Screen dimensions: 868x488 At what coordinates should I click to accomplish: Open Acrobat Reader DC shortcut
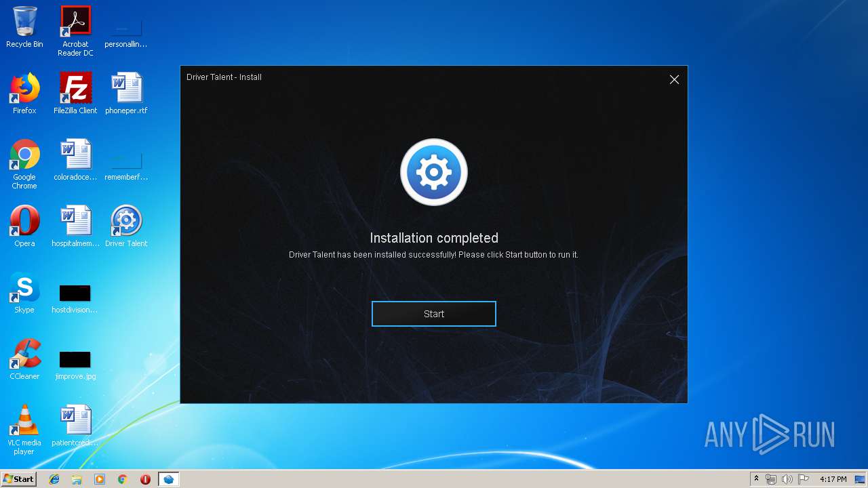pos(75,31)
